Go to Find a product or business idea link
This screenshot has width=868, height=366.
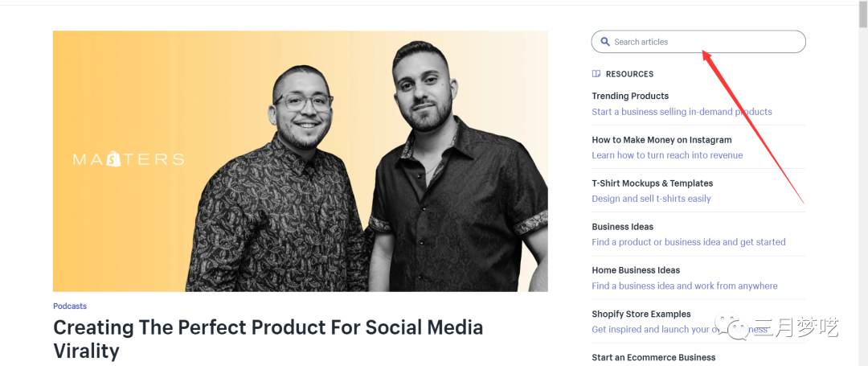pos(688,242)
